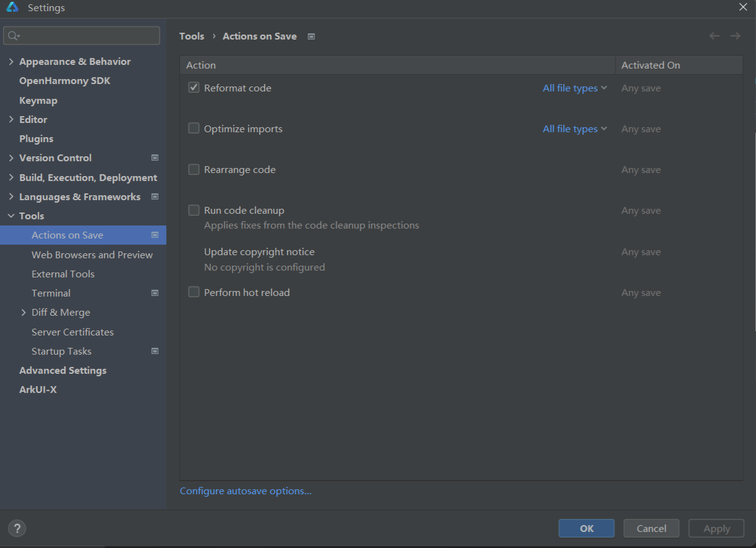Open the ArkUI-X settings page
The image size is (756, 548).
click(38, 390)
